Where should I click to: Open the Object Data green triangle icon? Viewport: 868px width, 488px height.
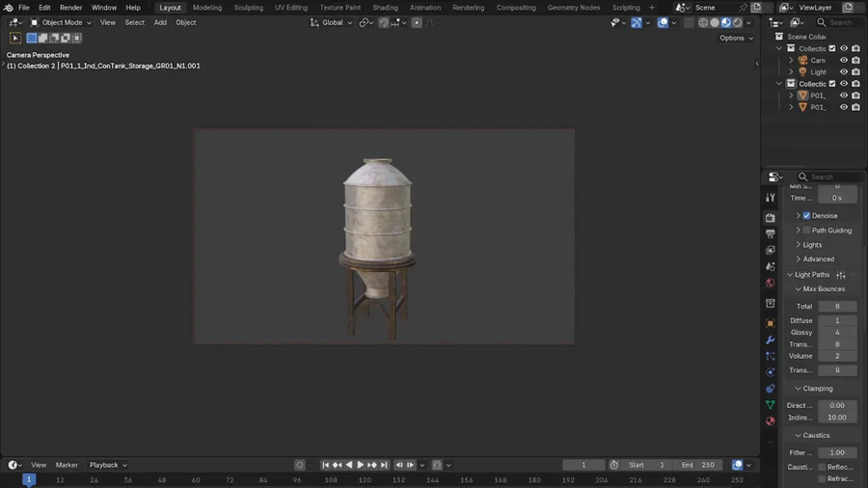[770, 404]
